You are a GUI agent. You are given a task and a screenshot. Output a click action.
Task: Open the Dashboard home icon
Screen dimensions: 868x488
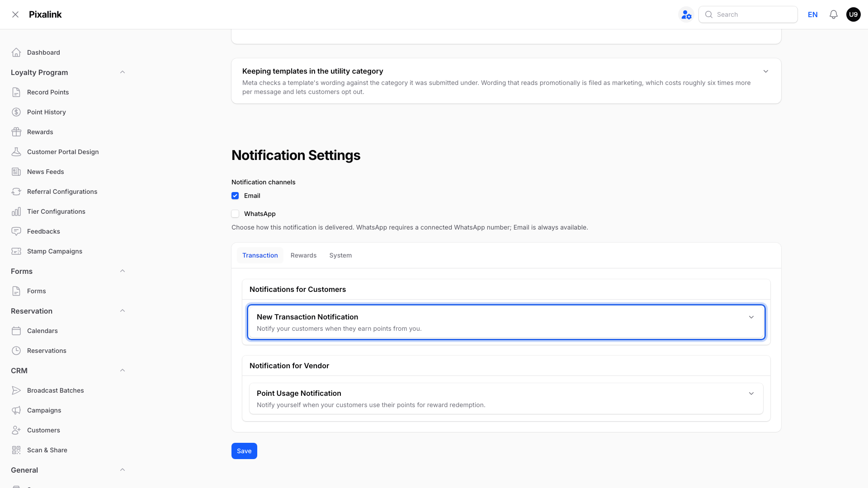(16, 52)
